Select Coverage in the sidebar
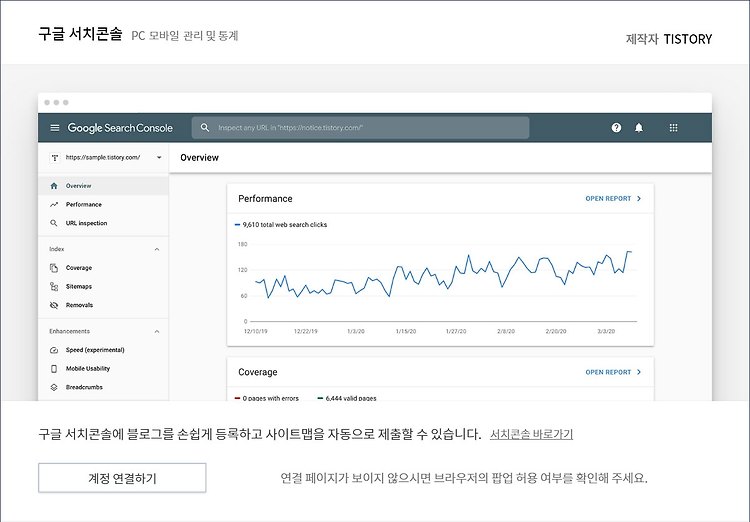750x522 pixels. (x=103, y=268)
